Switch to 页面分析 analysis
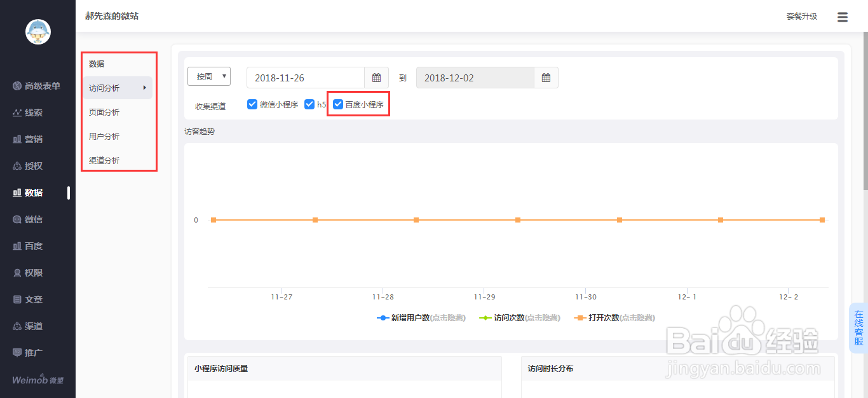 click(x=104, y=112)
